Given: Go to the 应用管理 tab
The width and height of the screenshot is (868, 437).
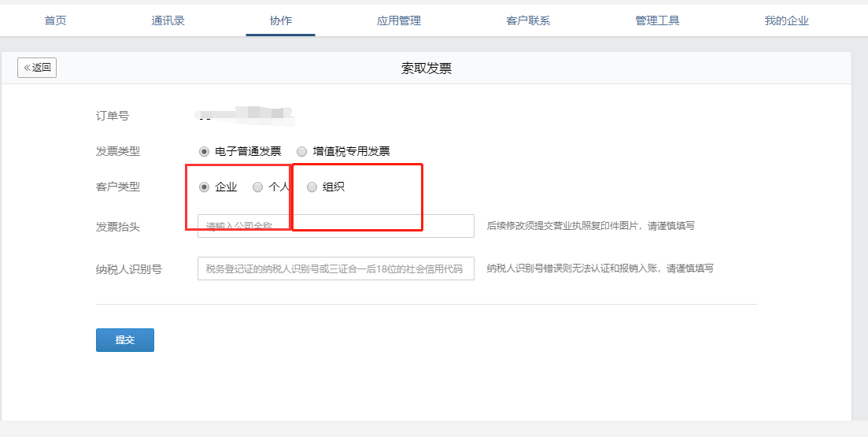Looking at the screenshot, I should pos(399,20).
